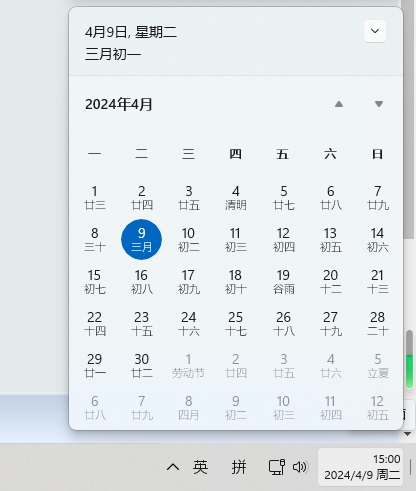Select April 10 初二 (current month)
The width and height of the screenshot is (416, 491).
189,240
